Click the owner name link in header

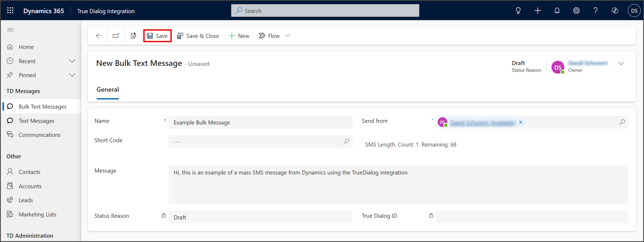[x=588, y=63]
